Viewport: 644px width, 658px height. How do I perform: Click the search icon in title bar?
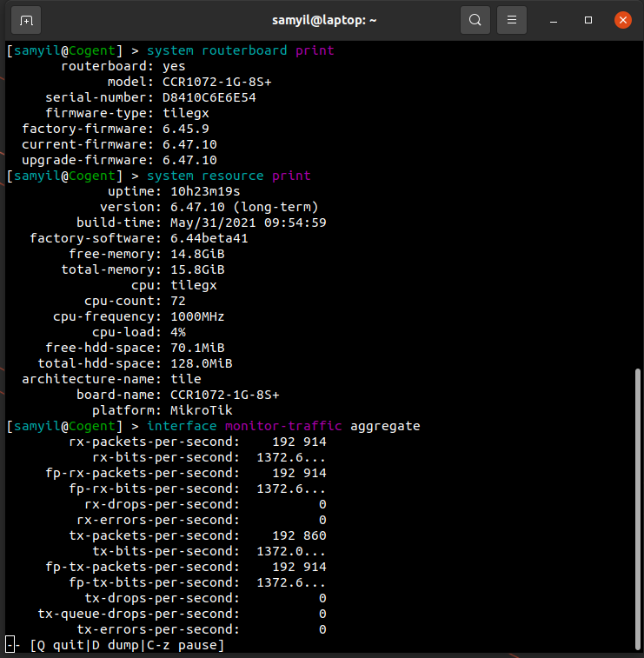coord(475,19)
